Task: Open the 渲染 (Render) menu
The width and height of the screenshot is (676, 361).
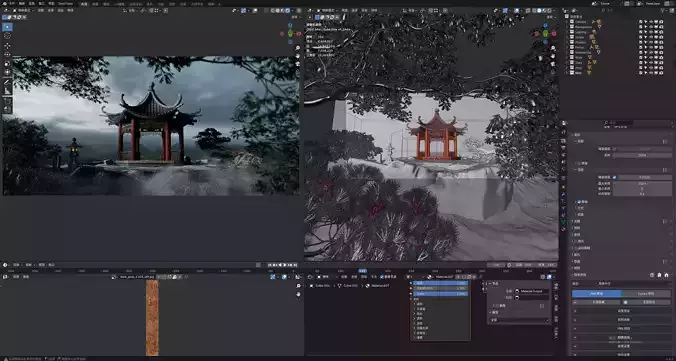Action: 31,3
